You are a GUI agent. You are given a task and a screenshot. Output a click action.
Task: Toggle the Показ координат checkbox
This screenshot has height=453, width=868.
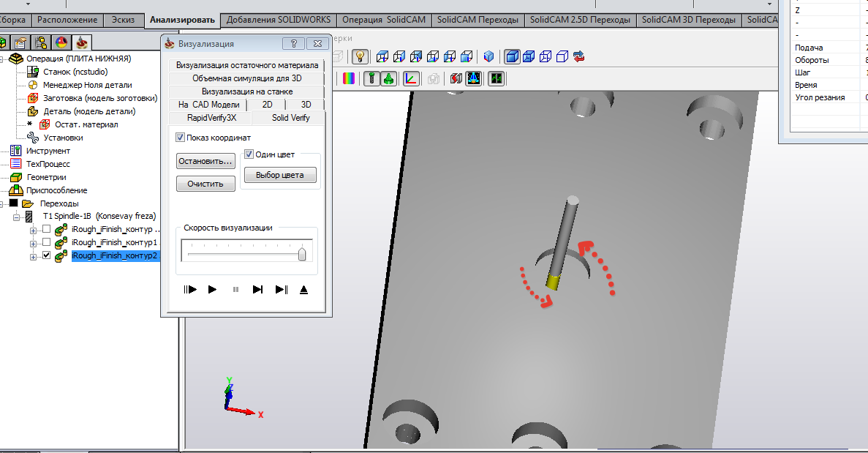point(180,138)
